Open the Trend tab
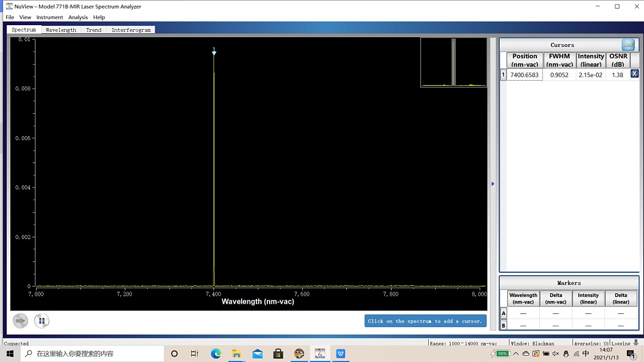The width and height of the screenshot is (644, 362). click(x=94, y=30)
